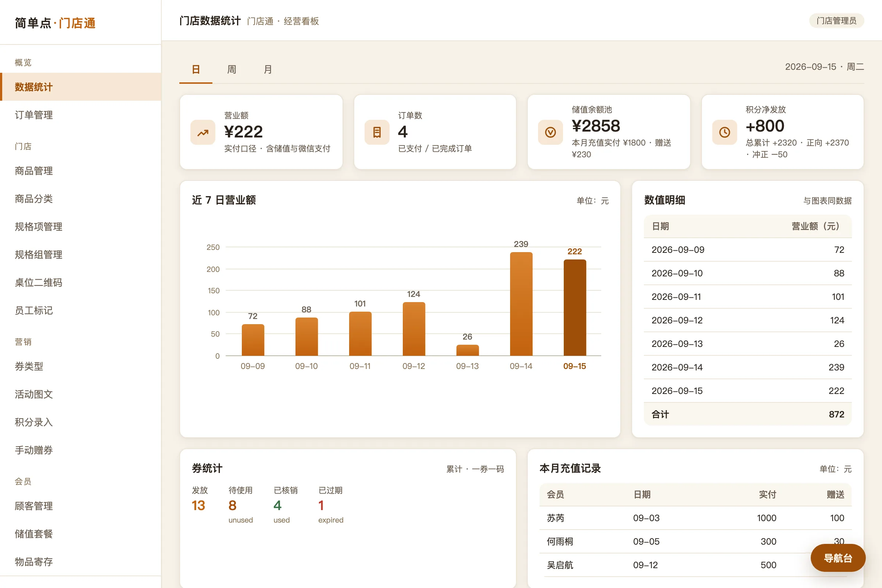Click the points issued clock icon
The image size is (882, 588).
coord(724,132)
